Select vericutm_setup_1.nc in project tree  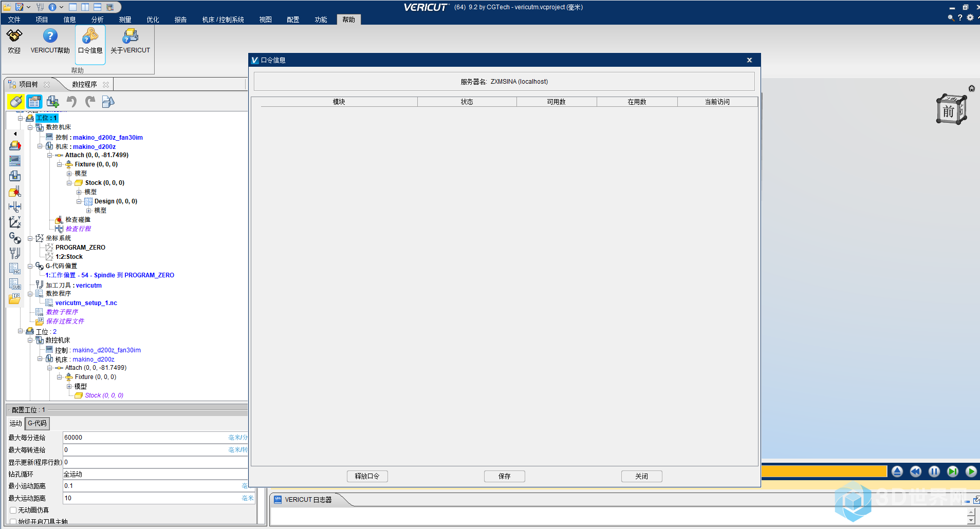[x=86, y=303]
